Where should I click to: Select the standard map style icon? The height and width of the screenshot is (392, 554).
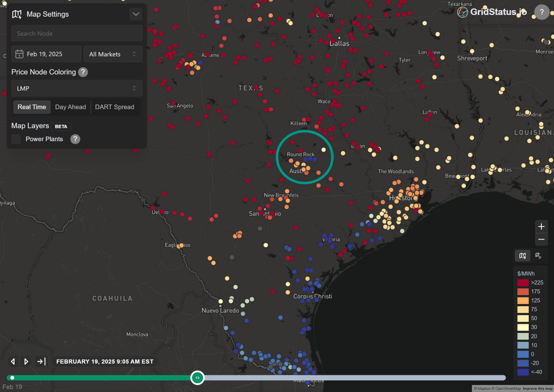pyautogui.click(x=522, y=255)
